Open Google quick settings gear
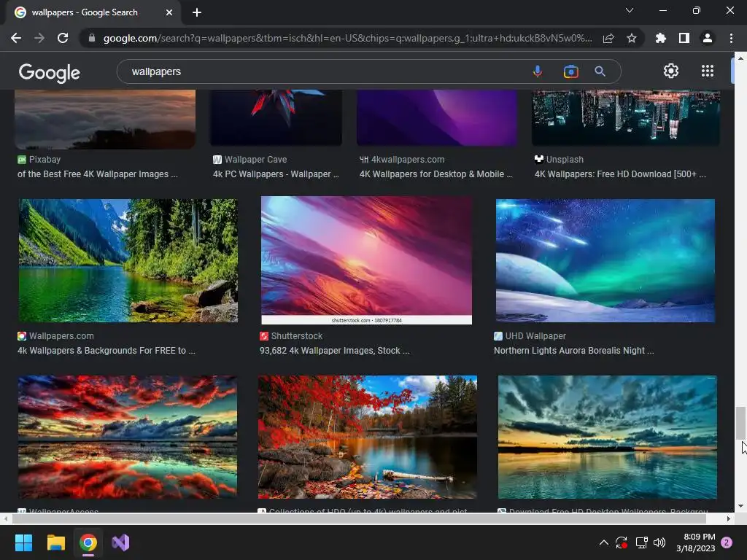 [671, 71]
